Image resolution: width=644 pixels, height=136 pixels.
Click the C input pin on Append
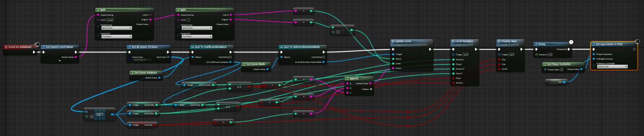tap(347, 93)
